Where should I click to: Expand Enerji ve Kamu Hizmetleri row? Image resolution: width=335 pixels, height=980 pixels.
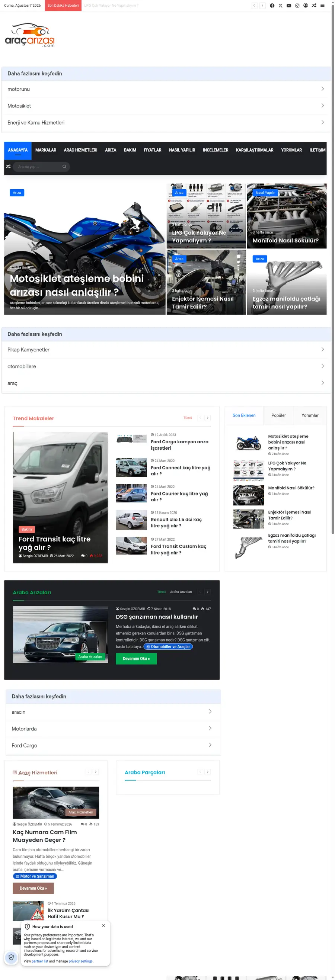coord(166,122)
